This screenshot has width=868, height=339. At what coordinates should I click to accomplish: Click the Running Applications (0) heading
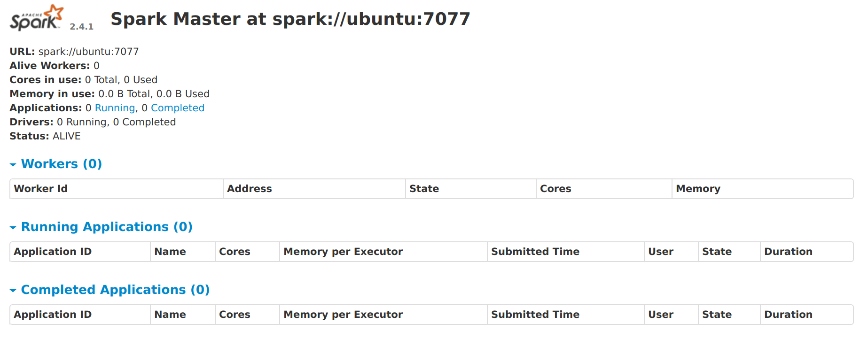(x=106, y=227)
